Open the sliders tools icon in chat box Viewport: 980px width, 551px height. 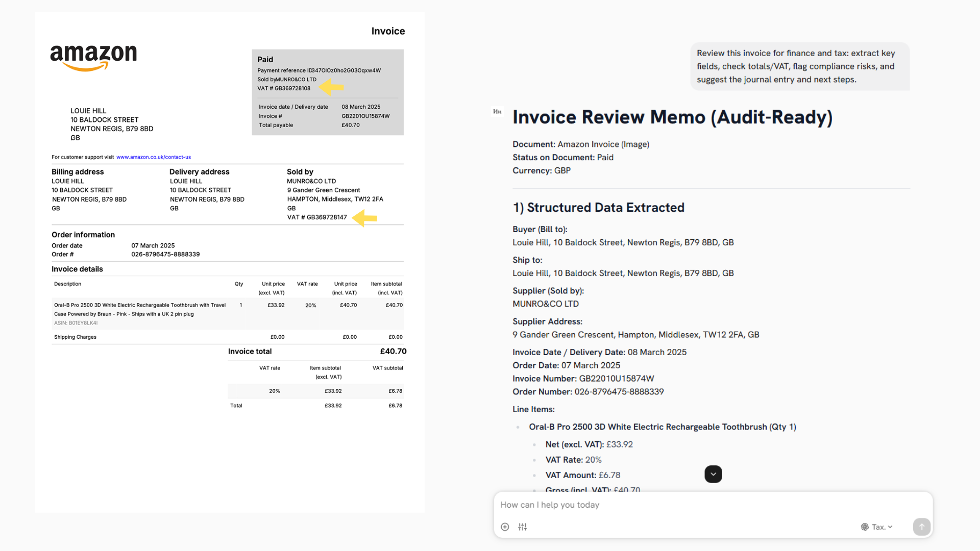522,527
